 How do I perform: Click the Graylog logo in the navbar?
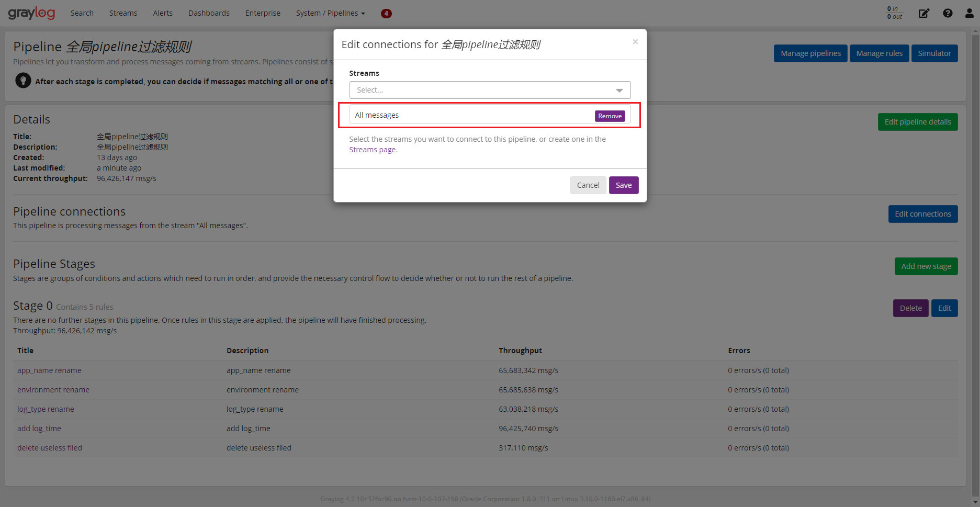(31, 13)
